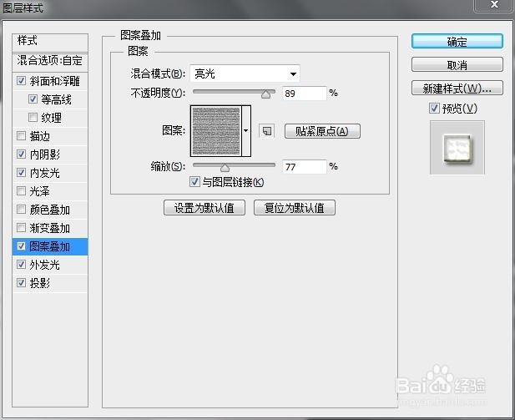Image resolution: width=515 pixels, height=420 pixels.
Task: Click the style preview thumbnail
Action: point(457,148)
